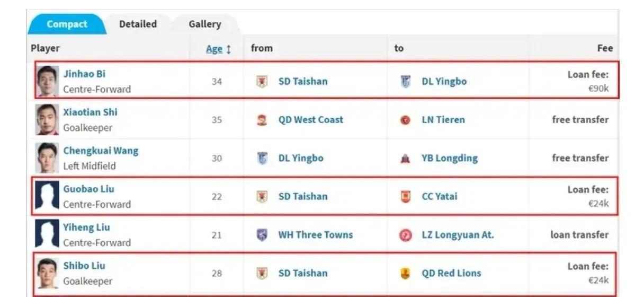Click LN Tieren club crest
This screenshot has width=644, height=297.
point(405,120)
